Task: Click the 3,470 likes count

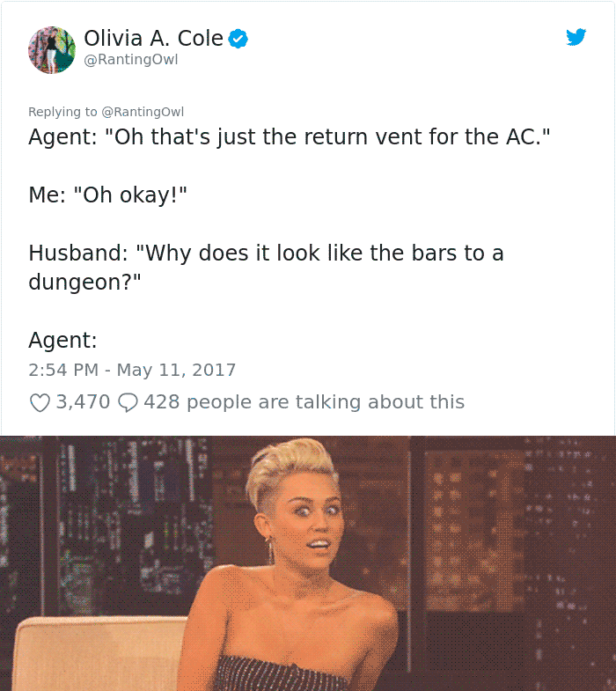Action: click(83, 402)
